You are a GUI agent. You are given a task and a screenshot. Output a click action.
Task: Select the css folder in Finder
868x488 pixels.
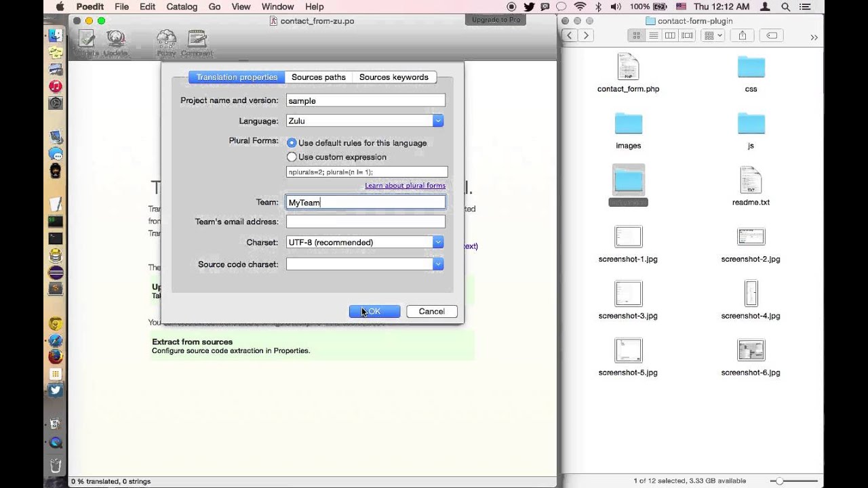click(751, 67)
